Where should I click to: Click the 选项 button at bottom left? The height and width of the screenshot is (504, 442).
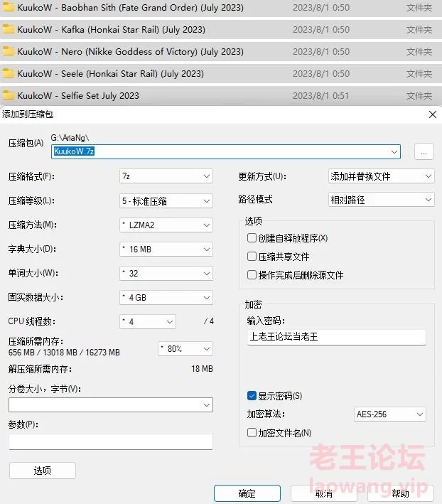43,471
